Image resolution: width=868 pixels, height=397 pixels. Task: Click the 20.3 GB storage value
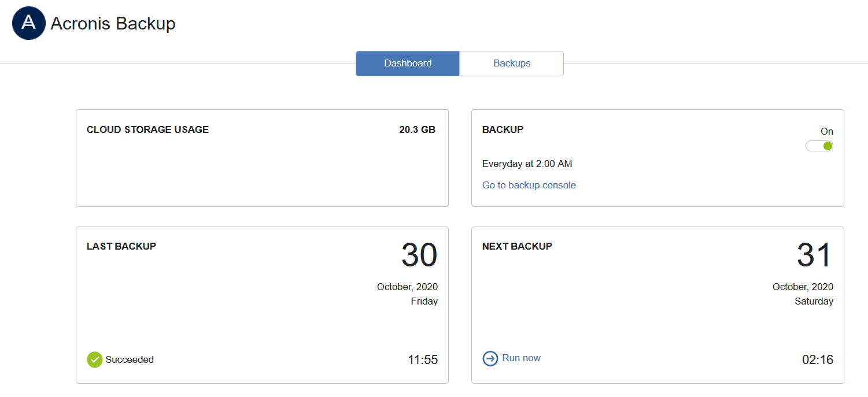(418, 129)
